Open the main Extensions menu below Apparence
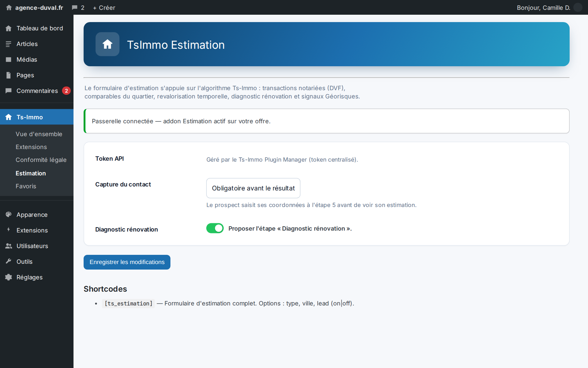The height and width of the screenshot is (368, 588). [37, 230]
